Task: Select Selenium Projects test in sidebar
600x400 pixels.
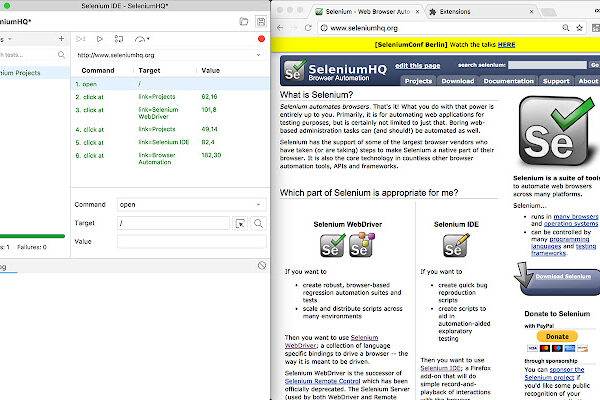Action: tap(34, 73)
